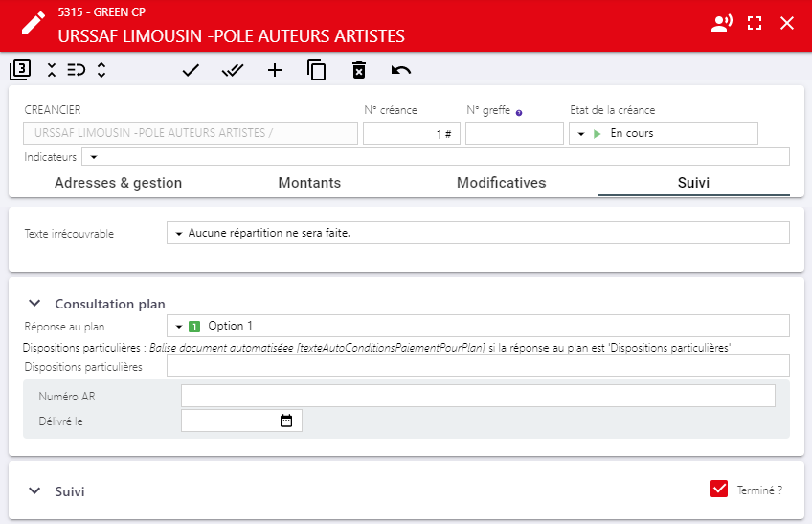Validate all with double checkmark icon
Viewport: 812px width, 524px height.
[233, 70]
